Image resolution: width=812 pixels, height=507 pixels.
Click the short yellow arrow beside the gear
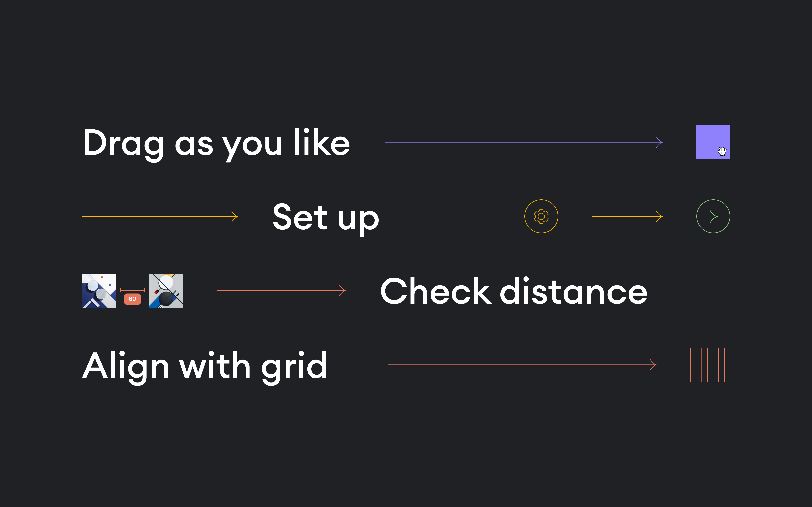[627, 217]
